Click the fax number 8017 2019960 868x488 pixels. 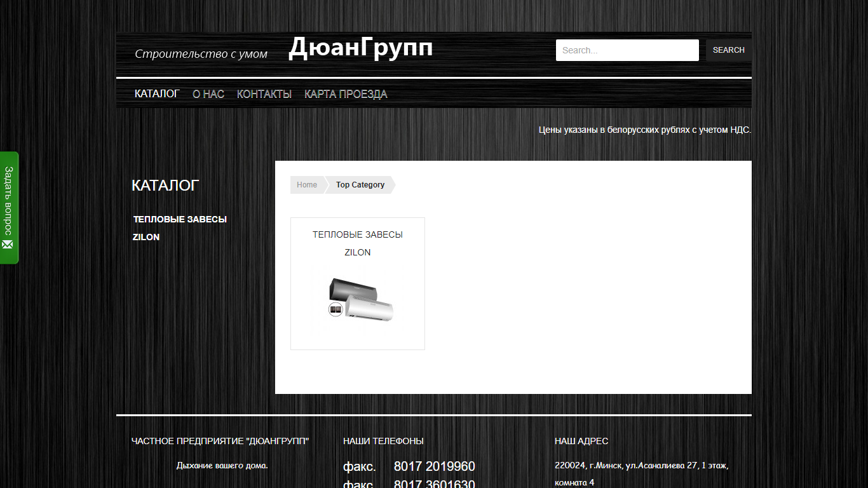(x=435, y=466)
